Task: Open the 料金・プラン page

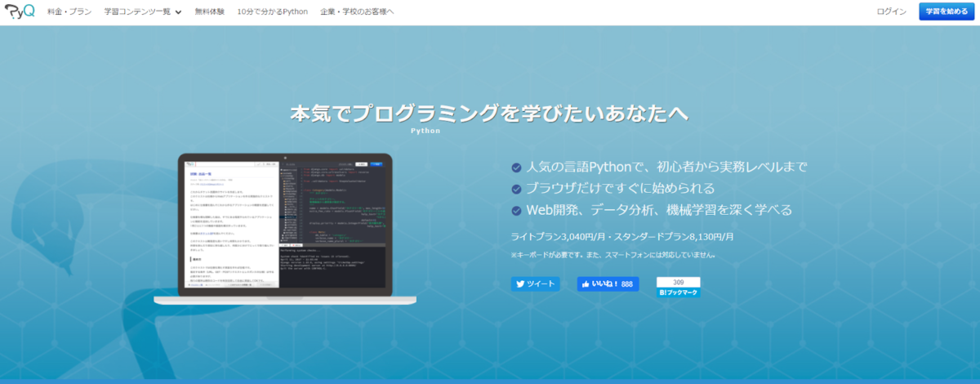Action: [69, 11]
